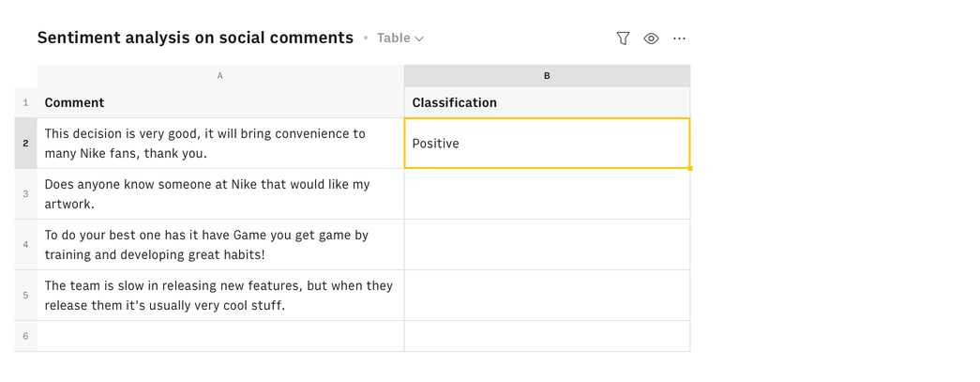This screenshot has width=980, height=382.
Task: Toggle the eye visibility icon
Action: tap(651, 38)
